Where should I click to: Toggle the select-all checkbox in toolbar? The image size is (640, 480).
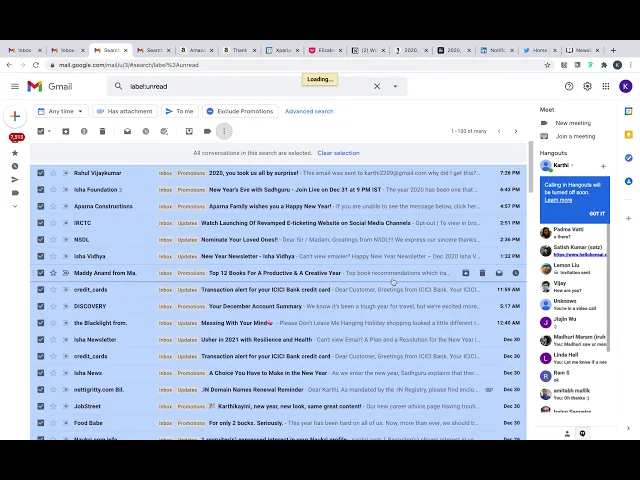point(41,131)
